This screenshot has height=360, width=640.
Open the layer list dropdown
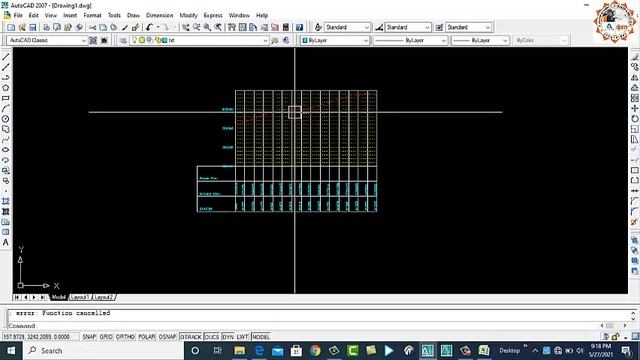pos(199,40)
